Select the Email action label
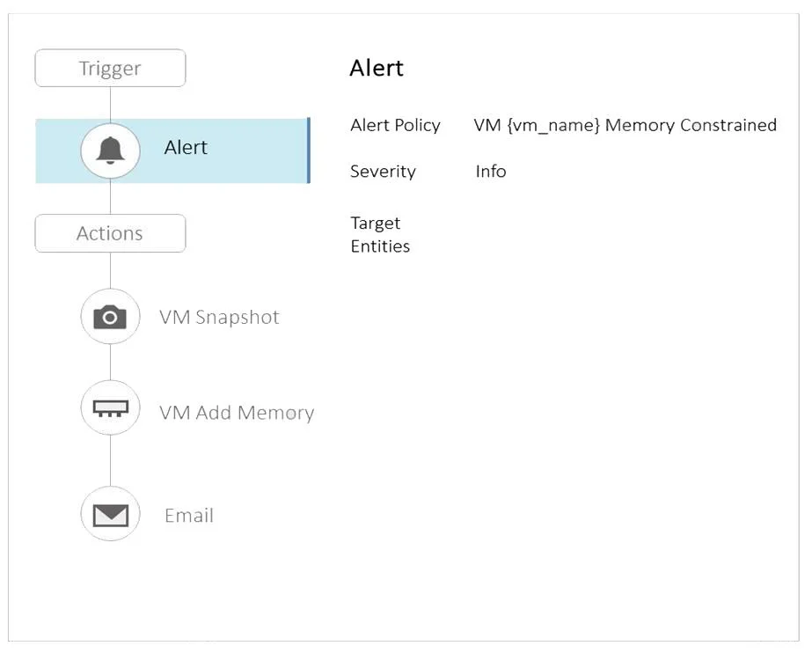 pyautogui.click(x=189, y=515)
